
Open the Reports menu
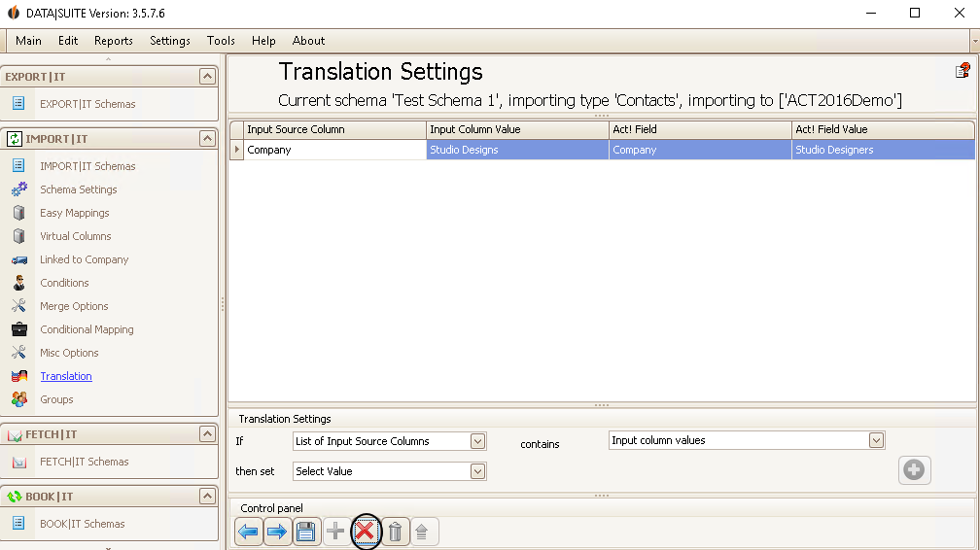click(x=114, y=41)
